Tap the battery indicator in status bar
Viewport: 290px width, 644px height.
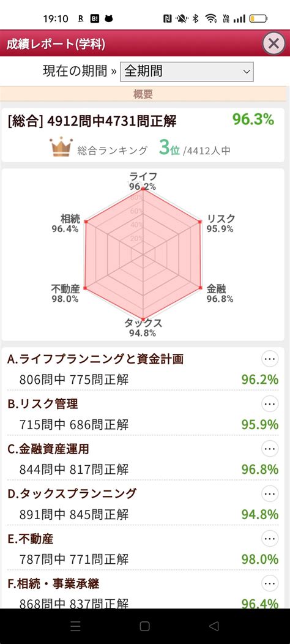[x=258, y=18]
